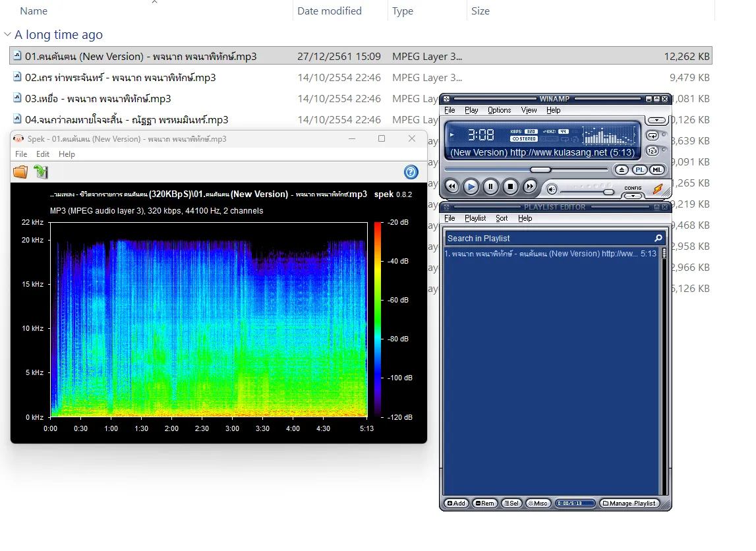This screenshot has width=756, height=551.
Task: Click the playlist Rem button
Action: [x=484, y=504]
